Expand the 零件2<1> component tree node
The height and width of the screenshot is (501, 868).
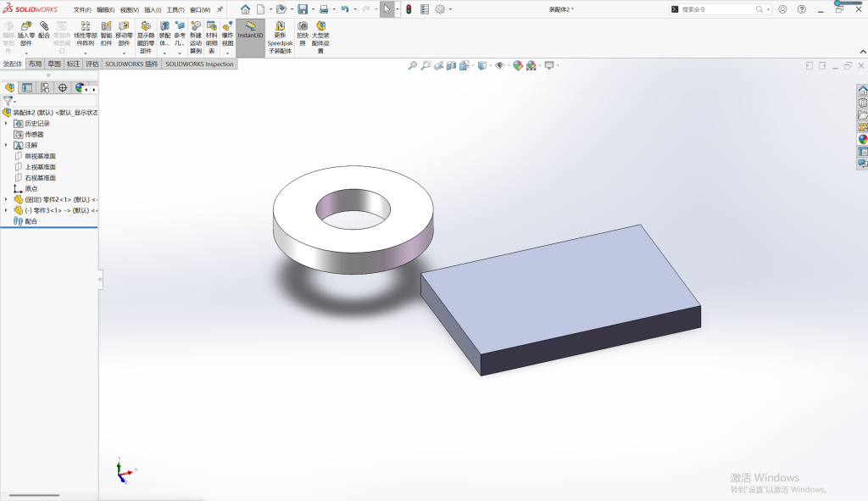[x=6, y=199]
